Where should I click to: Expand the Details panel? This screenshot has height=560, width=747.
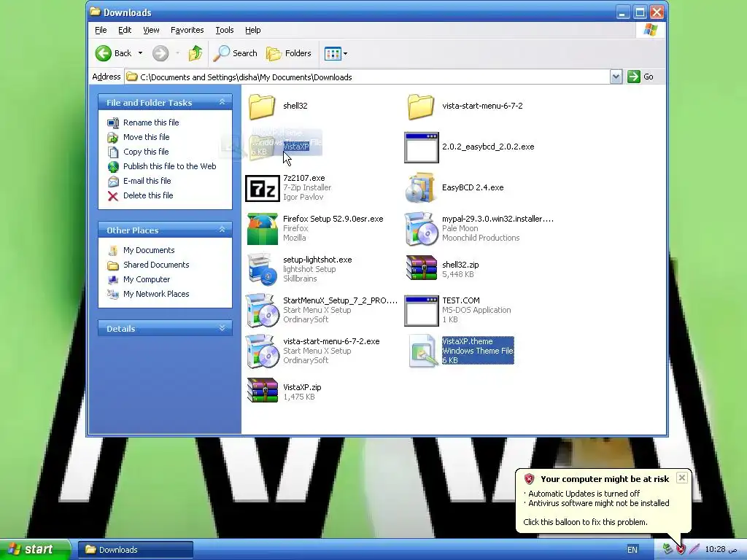[222, 328]
